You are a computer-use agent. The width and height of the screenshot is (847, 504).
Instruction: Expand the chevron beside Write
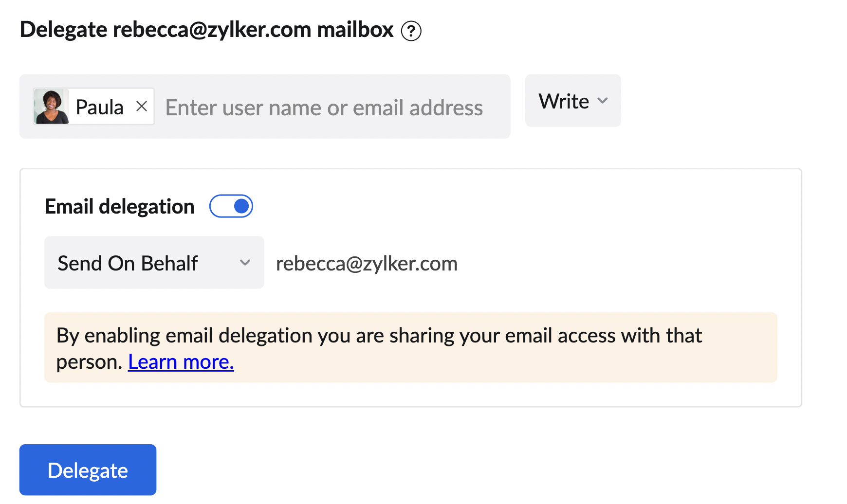(x=603, y=101)
